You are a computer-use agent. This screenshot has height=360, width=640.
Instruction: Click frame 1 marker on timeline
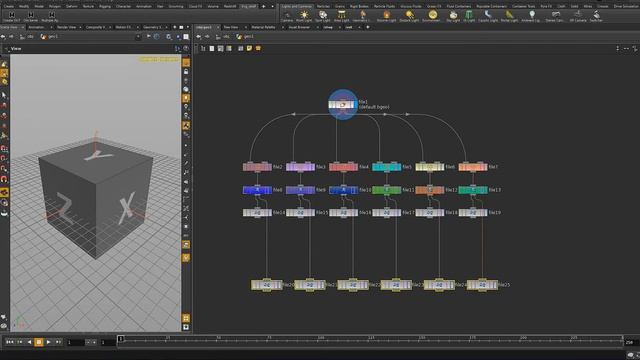point(120,339)
